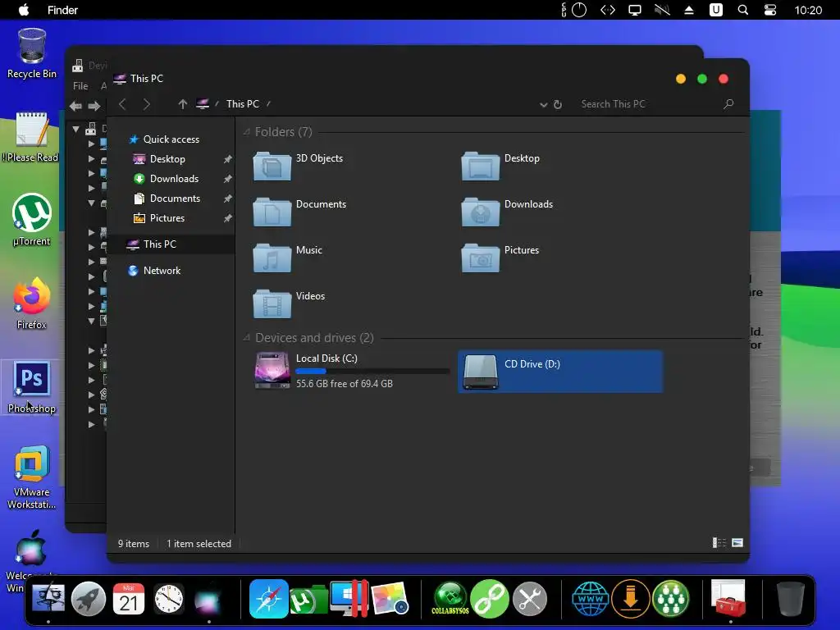The height and width of the screenshot is (630, 840).
Task: Select the Pictures folder in Folders group
Action: click(500, 258)
